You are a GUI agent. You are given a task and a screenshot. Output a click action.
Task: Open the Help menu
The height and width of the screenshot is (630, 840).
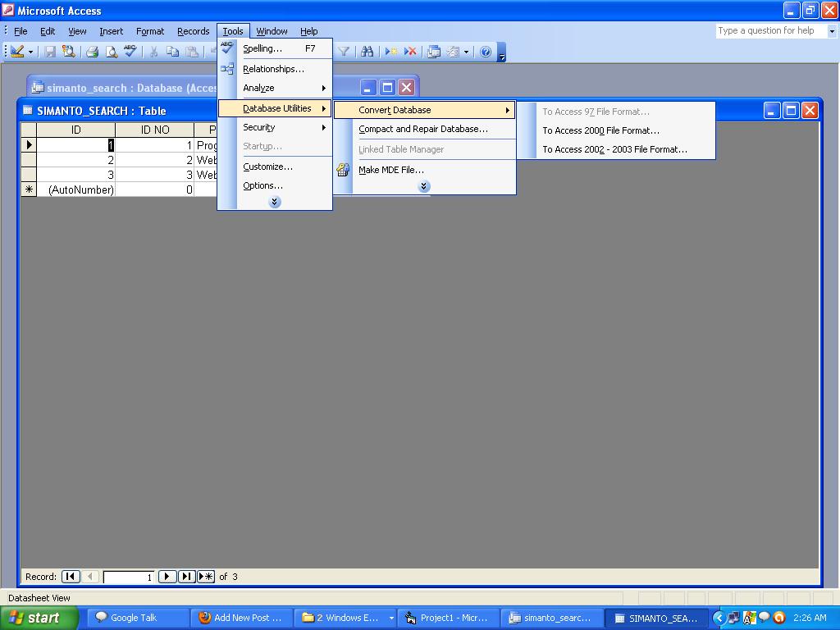pos(308,31)
